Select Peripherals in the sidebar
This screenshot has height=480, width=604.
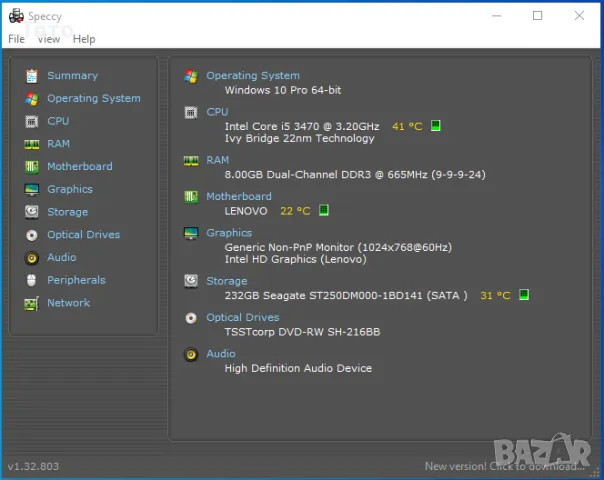coord(76,280)
